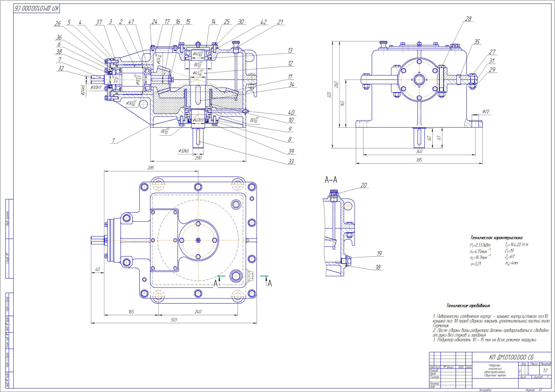
Task: Click the ø22 hole diameter label
Action: tap(486, 111)
